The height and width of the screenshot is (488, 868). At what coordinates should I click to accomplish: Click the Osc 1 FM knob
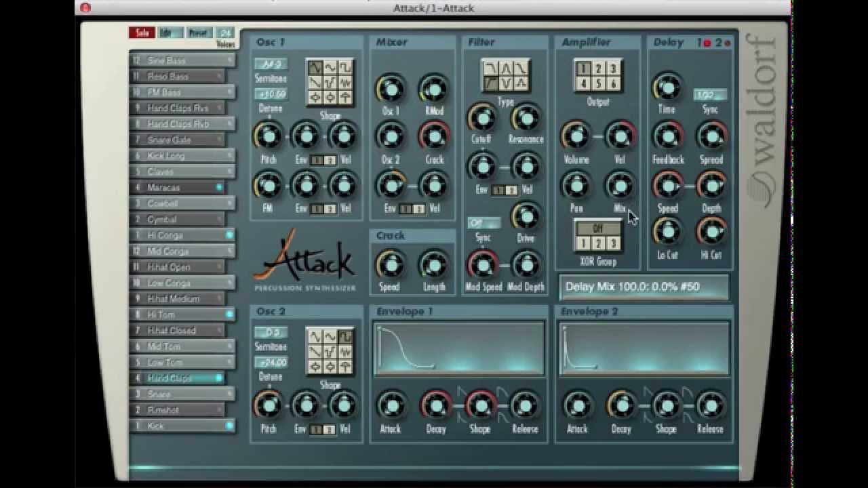[x=268, y=184]
